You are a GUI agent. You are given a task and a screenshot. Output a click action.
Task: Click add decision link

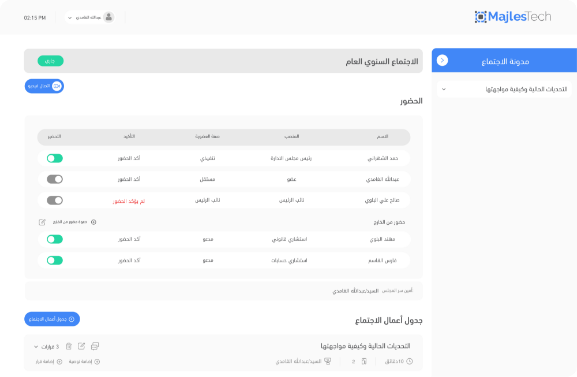point(49,362)
